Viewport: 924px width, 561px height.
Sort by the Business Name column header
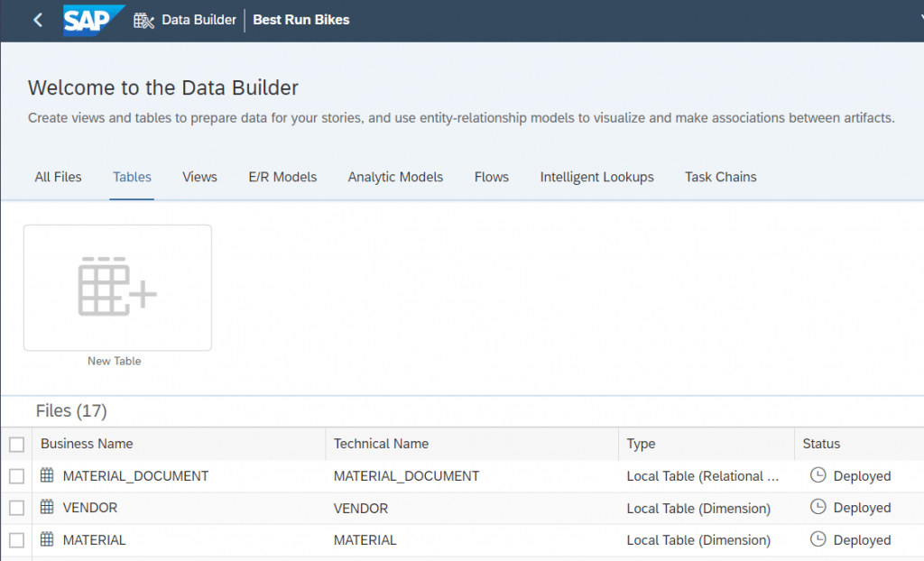tap(87, 444)
